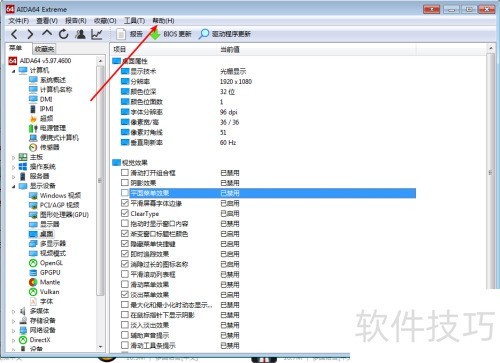Select 图形处理器(GPU) icon in tree
This screenshot has width=500, height=363.
[x=33, y=215]
